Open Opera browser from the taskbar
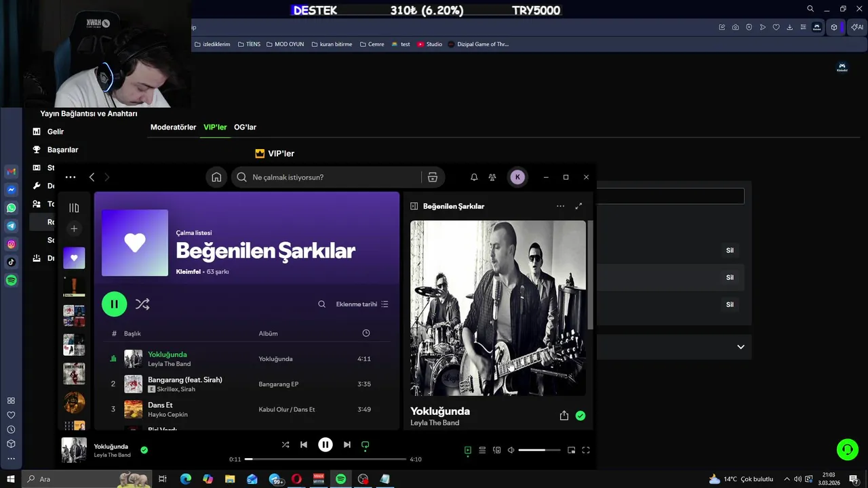Viewport: 868px width, 488px height. 296,479
